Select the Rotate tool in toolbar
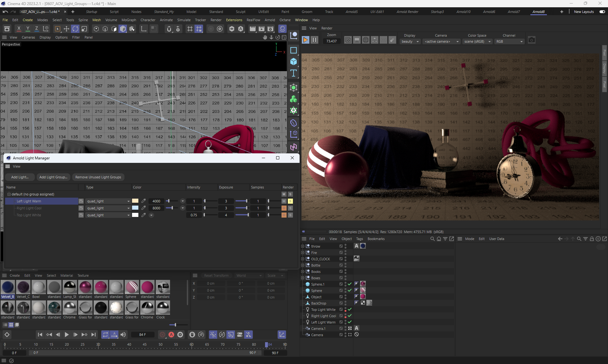The width and height of the screenshot is (608, 364). (75, 29)
